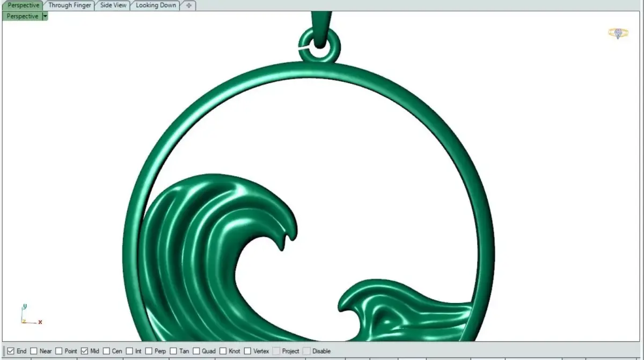Image resolution: width=644 pixels, height=360 pixels.
Task: Enable the Cen object snap
Action: coord(106,351)
